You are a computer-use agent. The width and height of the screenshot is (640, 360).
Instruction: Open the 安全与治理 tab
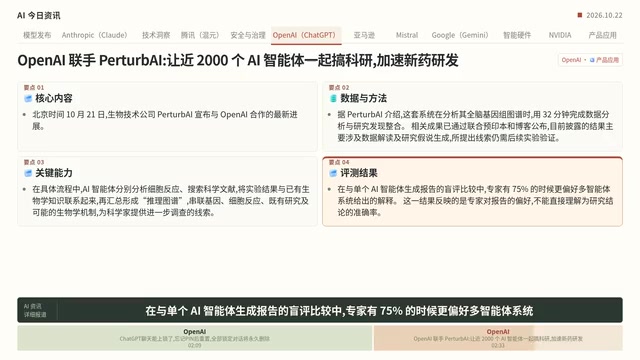point(248,35)
